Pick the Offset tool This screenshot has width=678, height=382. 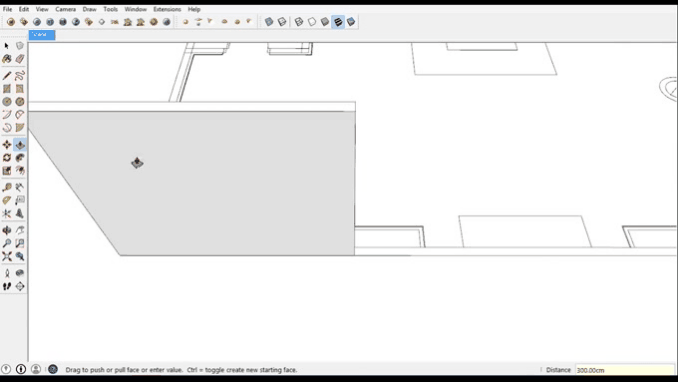[x=20, y=170]
